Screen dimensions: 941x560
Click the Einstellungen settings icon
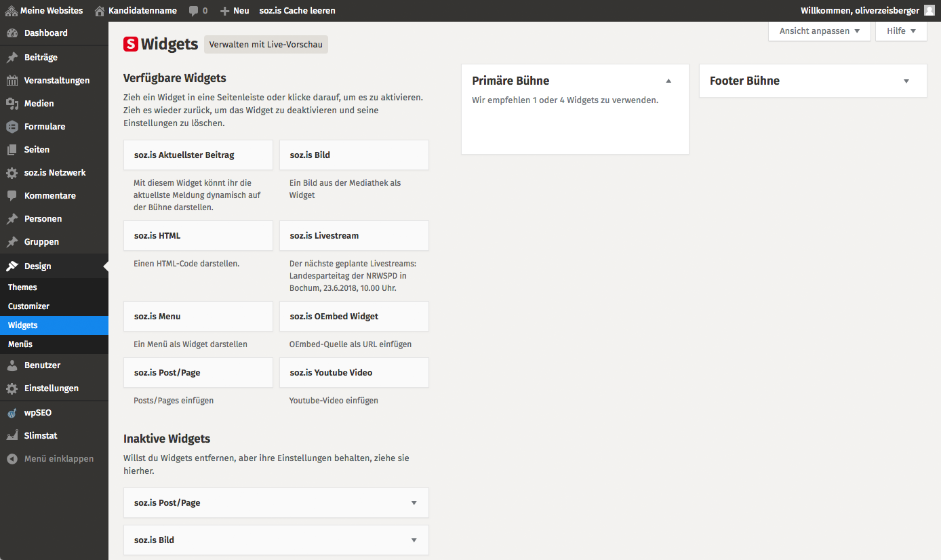12,388
